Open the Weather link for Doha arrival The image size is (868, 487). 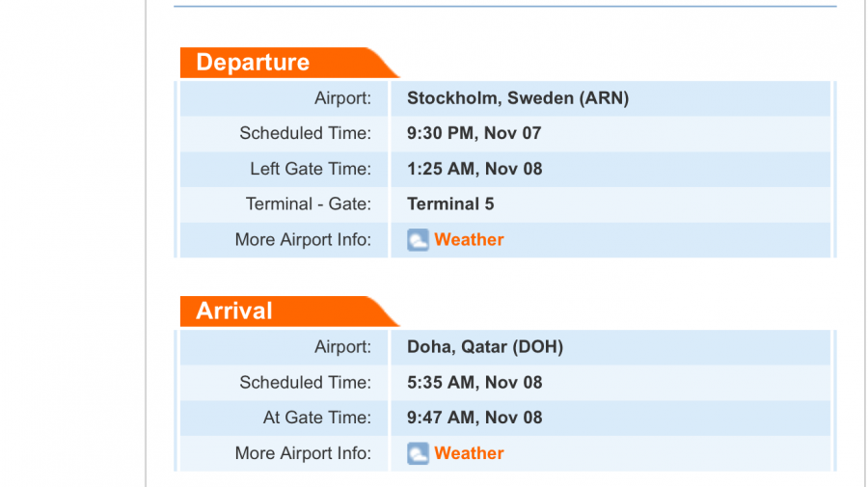coord(469,453)
